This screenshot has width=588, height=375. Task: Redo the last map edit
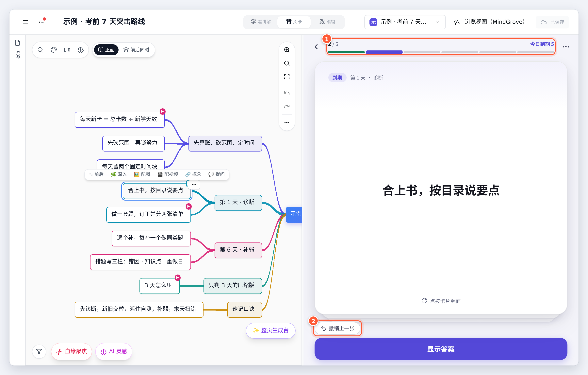pos(287,106)
